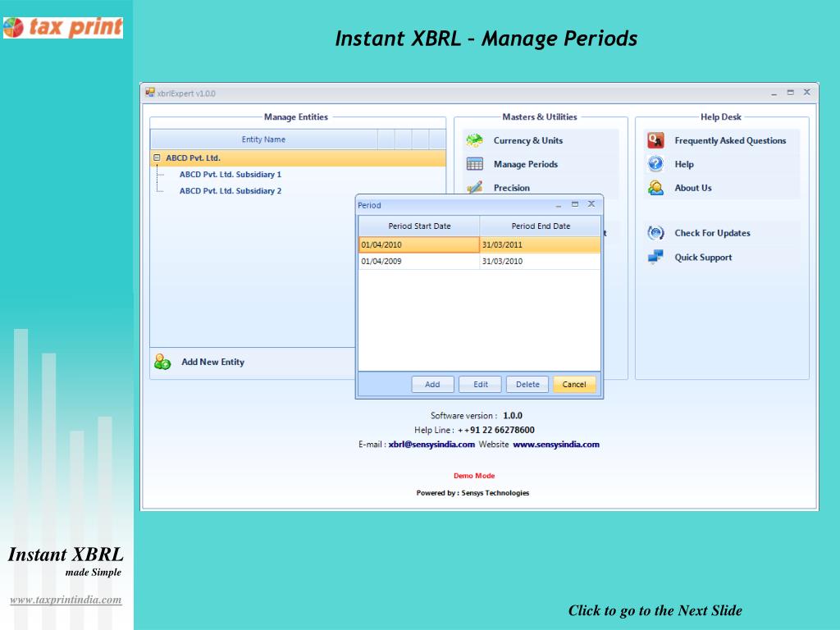Select period start date 01/04/2010

coord(419,244)
